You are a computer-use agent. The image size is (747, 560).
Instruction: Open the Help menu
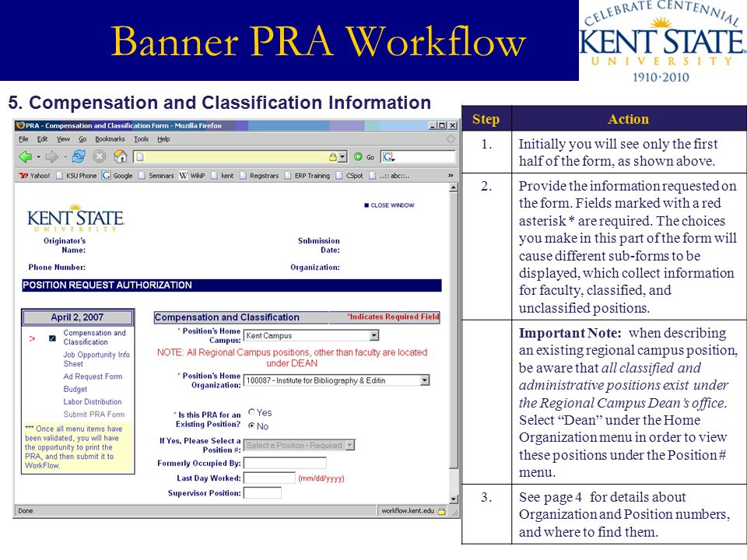coord(163,139)
